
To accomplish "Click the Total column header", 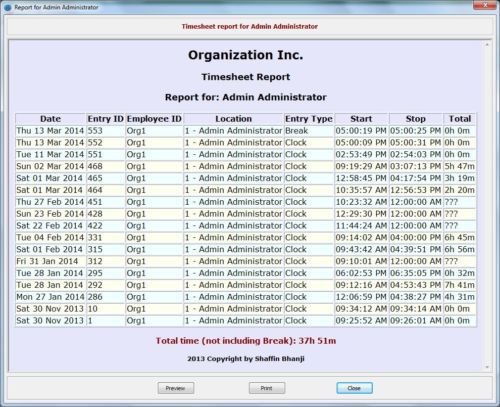I will pyautogui.click(x=460, y=119).
